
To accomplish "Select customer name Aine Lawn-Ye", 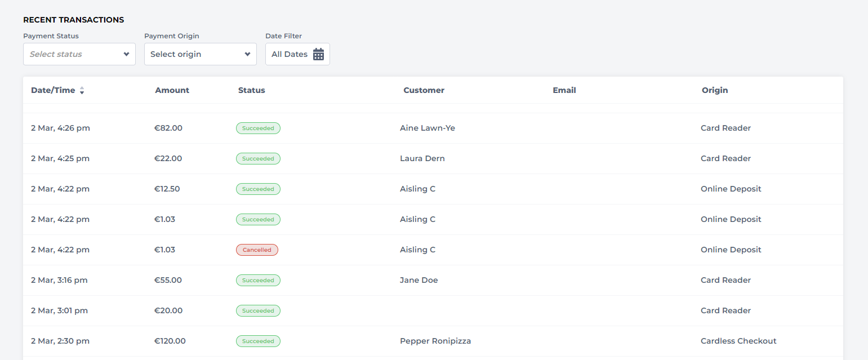I will pos(428,128).
